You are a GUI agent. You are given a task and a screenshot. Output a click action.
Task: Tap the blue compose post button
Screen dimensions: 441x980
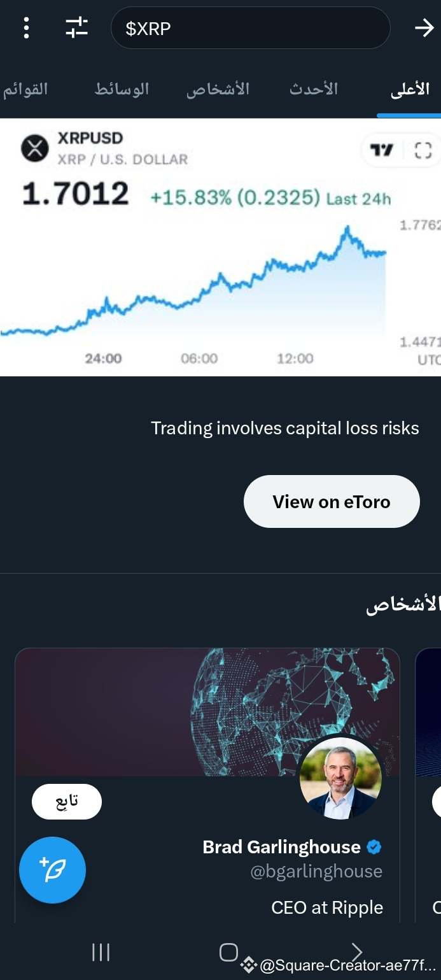coord(53,870)
